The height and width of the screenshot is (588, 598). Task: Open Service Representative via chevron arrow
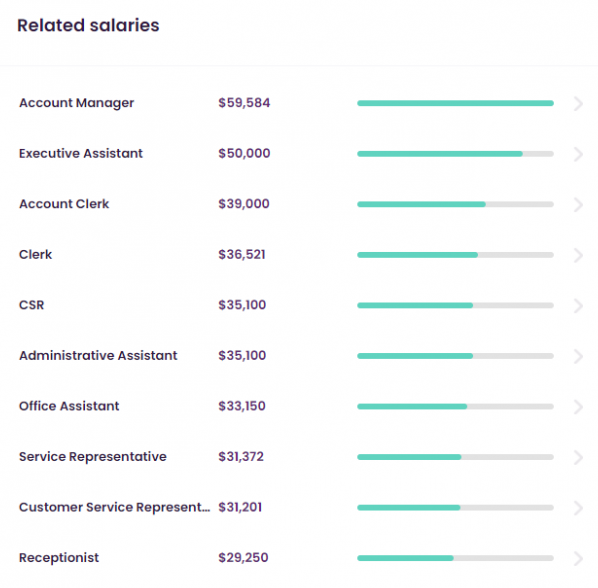[x=578, y=457]
